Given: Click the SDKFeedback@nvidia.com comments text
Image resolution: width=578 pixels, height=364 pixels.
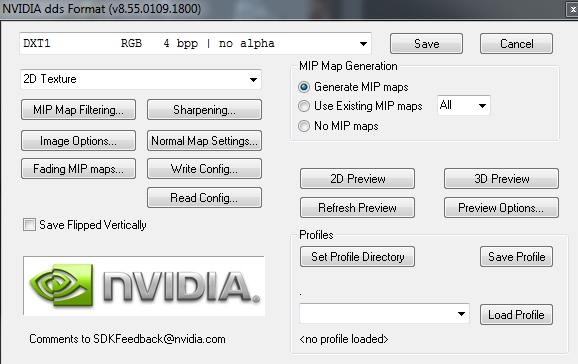Looking at the screenshot, I should pos(127,339).
